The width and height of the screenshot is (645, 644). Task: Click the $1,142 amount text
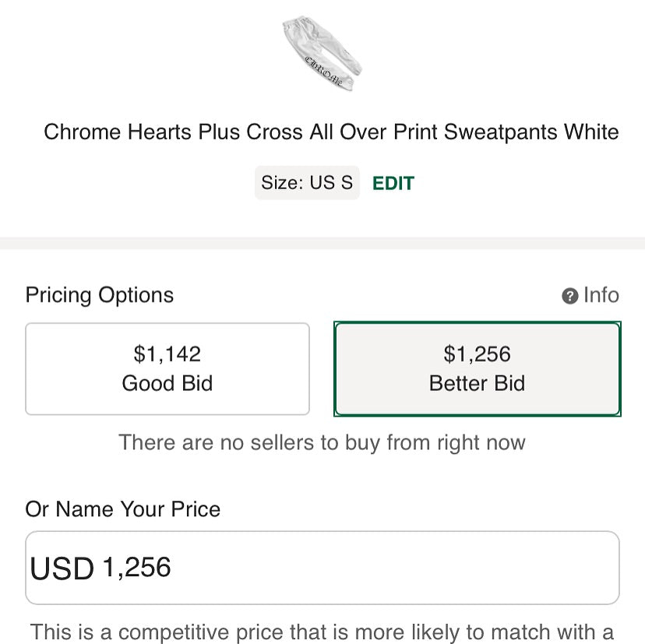pyautogui.click(x=167, y=354)
